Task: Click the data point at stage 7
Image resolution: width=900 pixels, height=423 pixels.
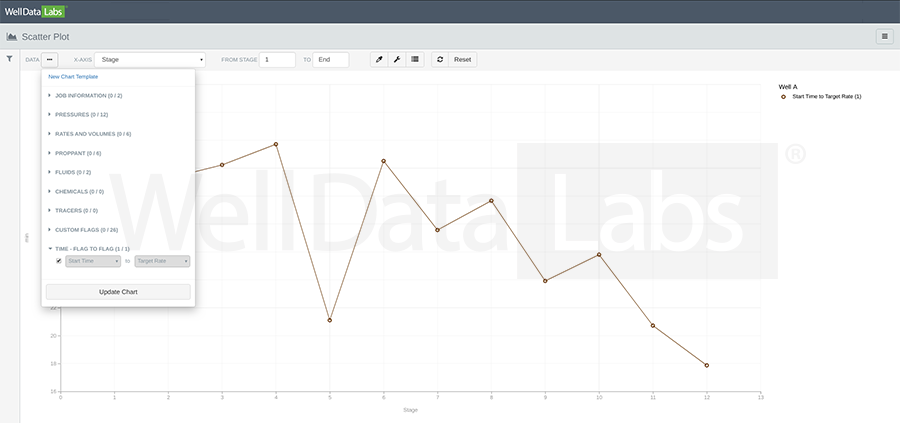Action: coord(437,230)
